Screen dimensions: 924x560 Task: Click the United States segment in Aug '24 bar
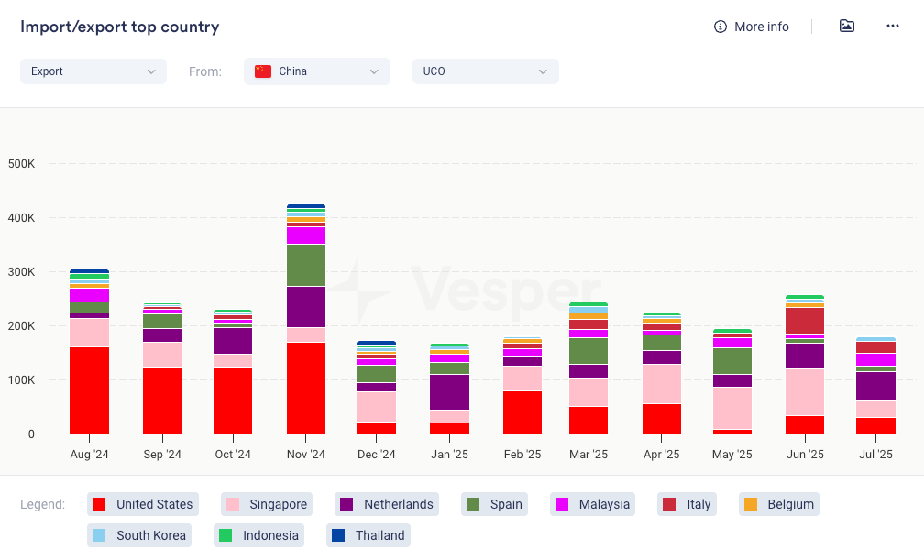point(89,390)
